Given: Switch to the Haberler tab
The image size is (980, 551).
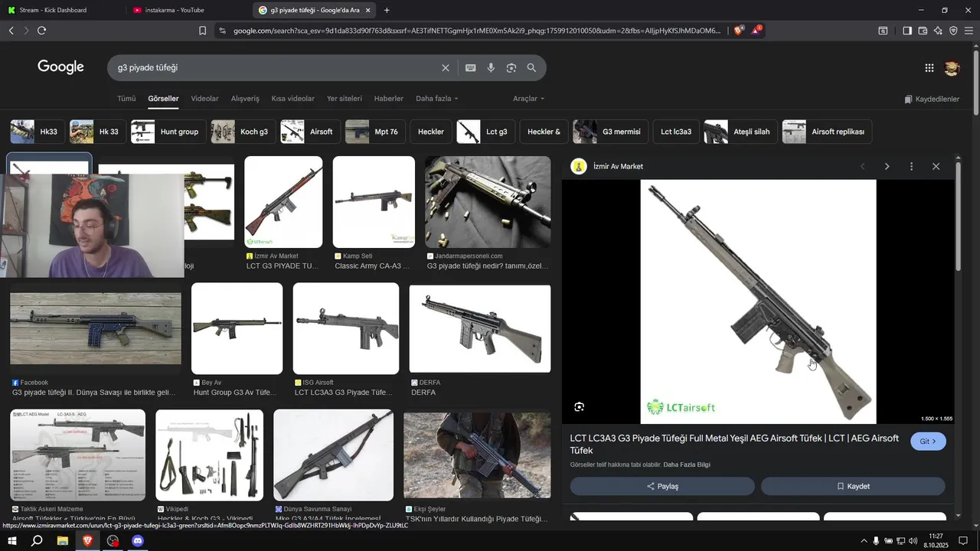Looking at the screenshot, I should 389,99.
